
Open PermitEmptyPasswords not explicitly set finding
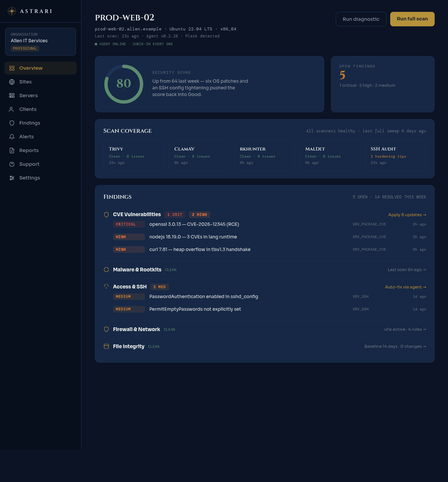click(x=269, y=309)
